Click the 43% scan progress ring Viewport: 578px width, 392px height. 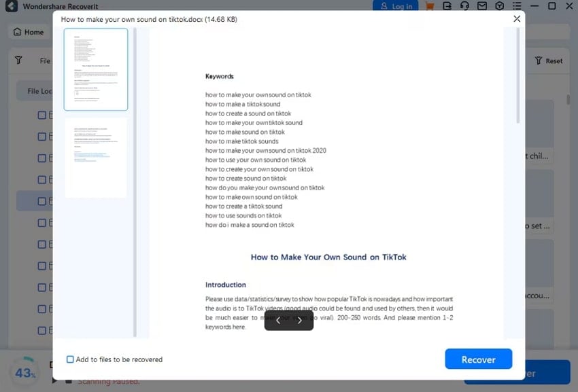click(x=25, y=372)
